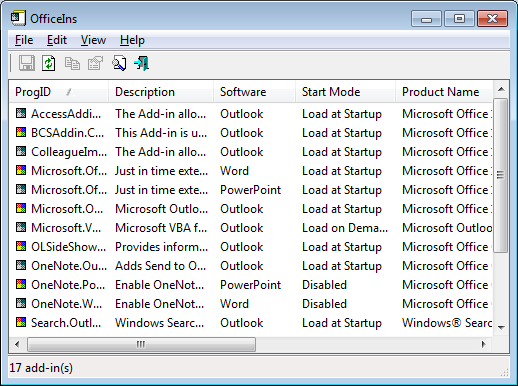The image size is (518, 386).
Task: Select the icon of the Microsoft.V... row
Action: tap(21, 227)
